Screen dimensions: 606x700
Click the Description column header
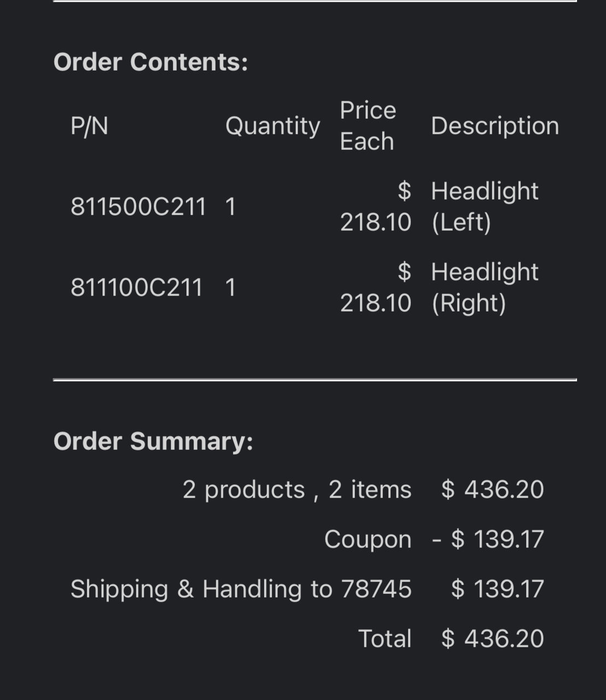(495, 126)
